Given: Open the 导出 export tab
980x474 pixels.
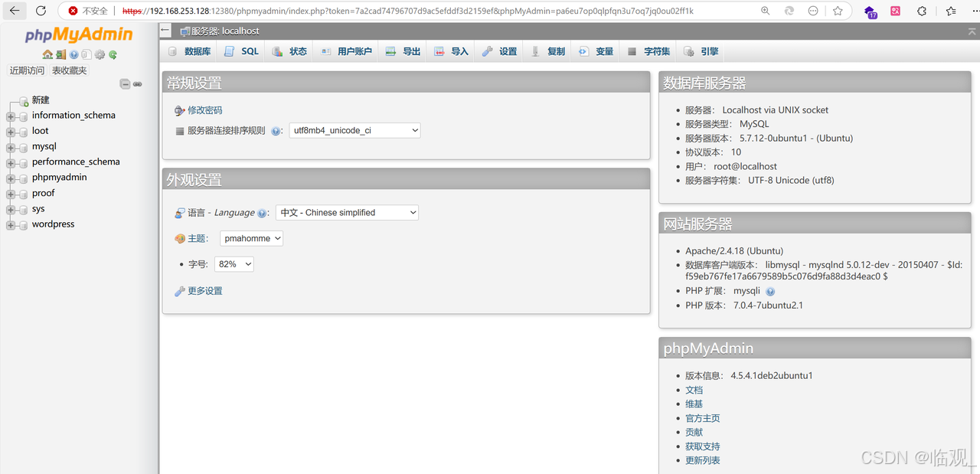Looking at the screenshot, I should [403, 51].
